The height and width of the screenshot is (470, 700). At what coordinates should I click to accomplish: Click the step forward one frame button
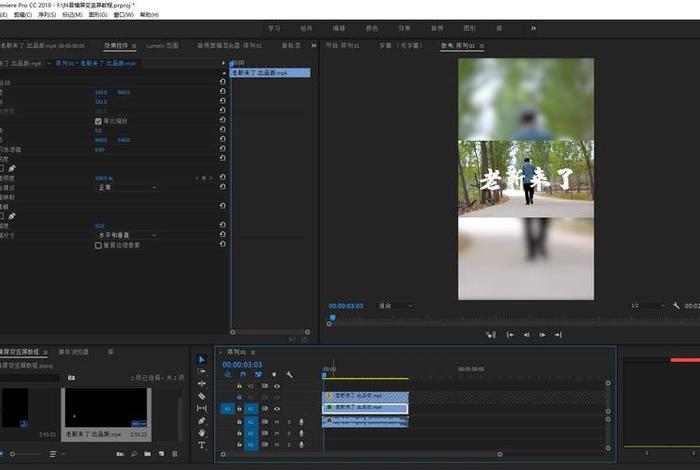[x=542, y=334]
